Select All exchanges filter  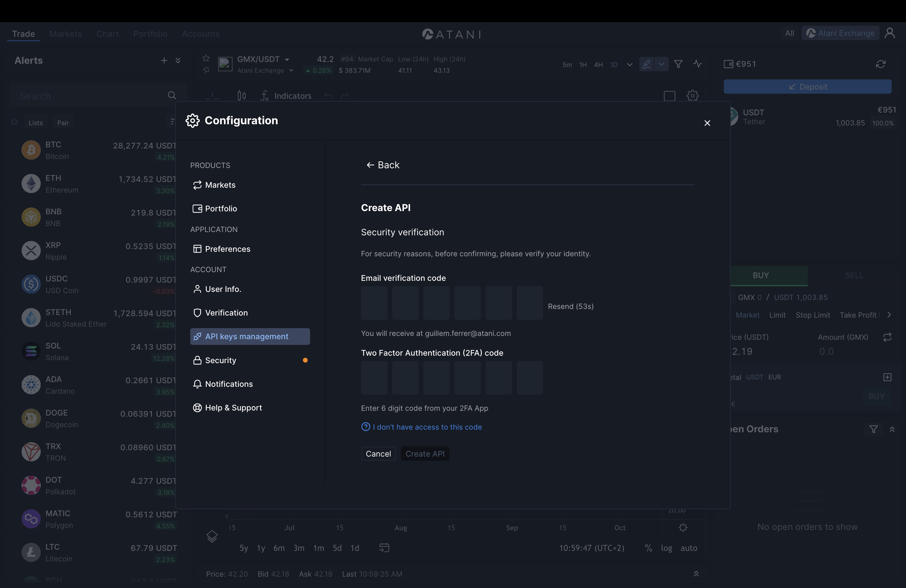coord(789,33)
